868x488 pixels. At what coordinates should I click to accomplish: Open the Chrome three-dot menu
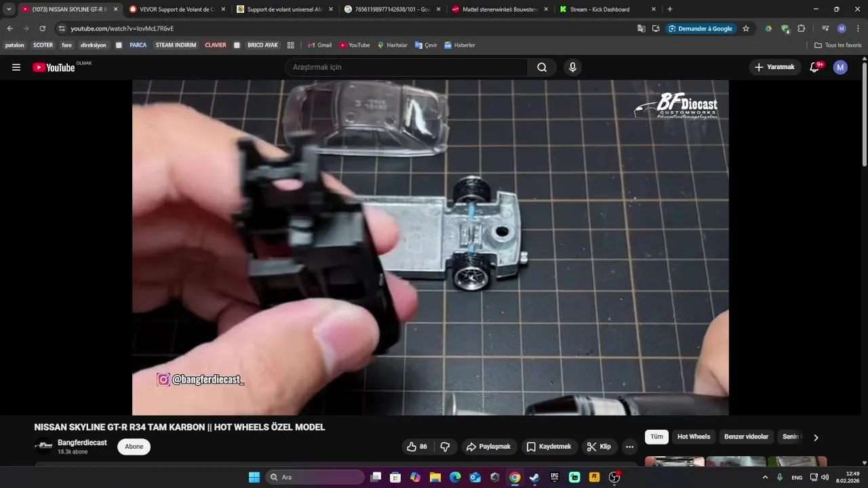pos(858,28)
